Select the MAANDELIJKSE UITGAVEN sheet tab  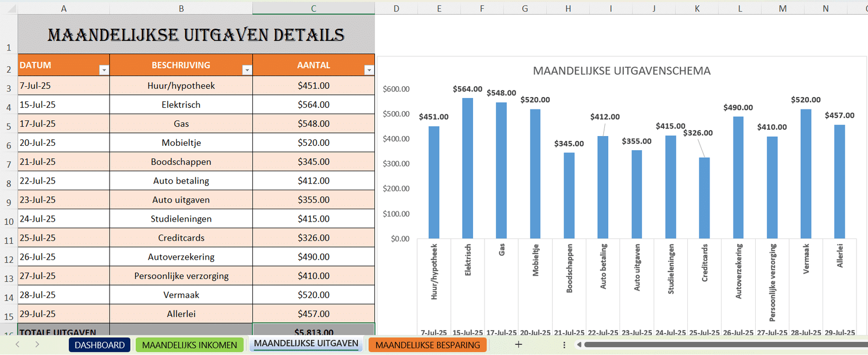pyautogui.click(x=306, y=344)
